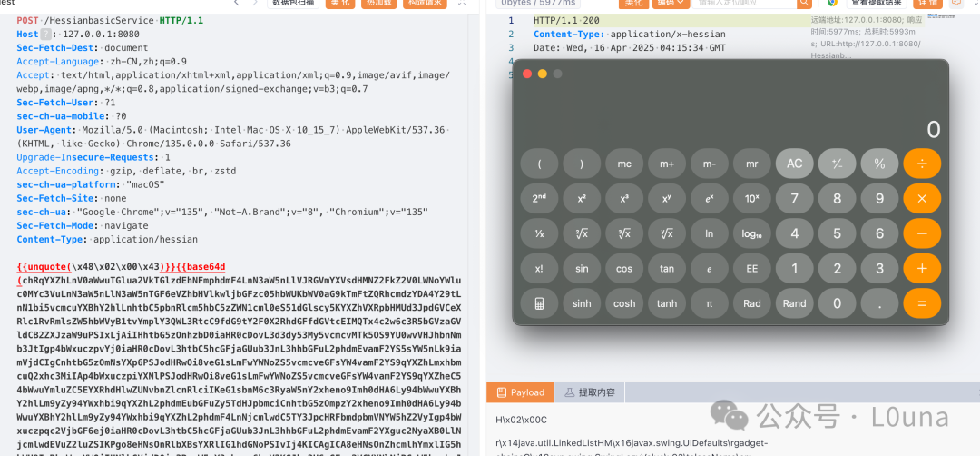980x456 pixels.
Task: Click the calculator mode switcher icon
Action: coord(539,303)
